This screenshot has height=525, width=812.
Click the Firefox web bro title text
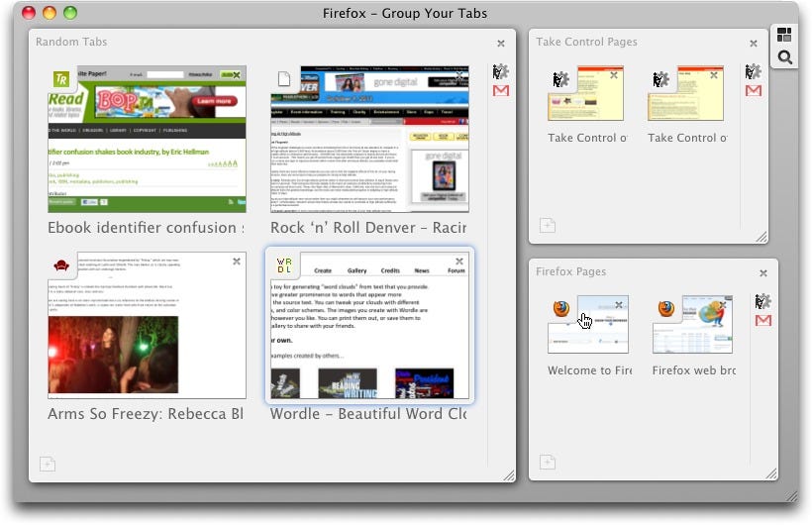click(x=694, y=370)
